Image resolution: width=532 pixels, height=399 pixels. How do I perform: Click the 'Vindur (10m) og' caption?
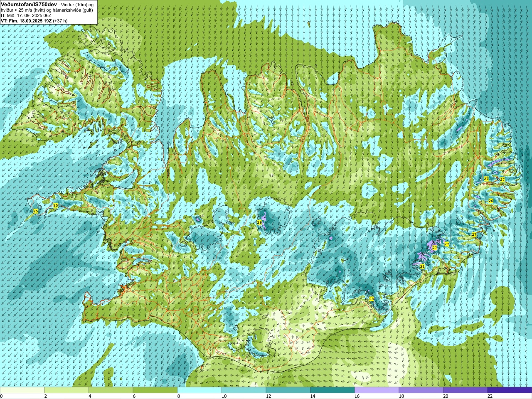click(x=78, y=4)
